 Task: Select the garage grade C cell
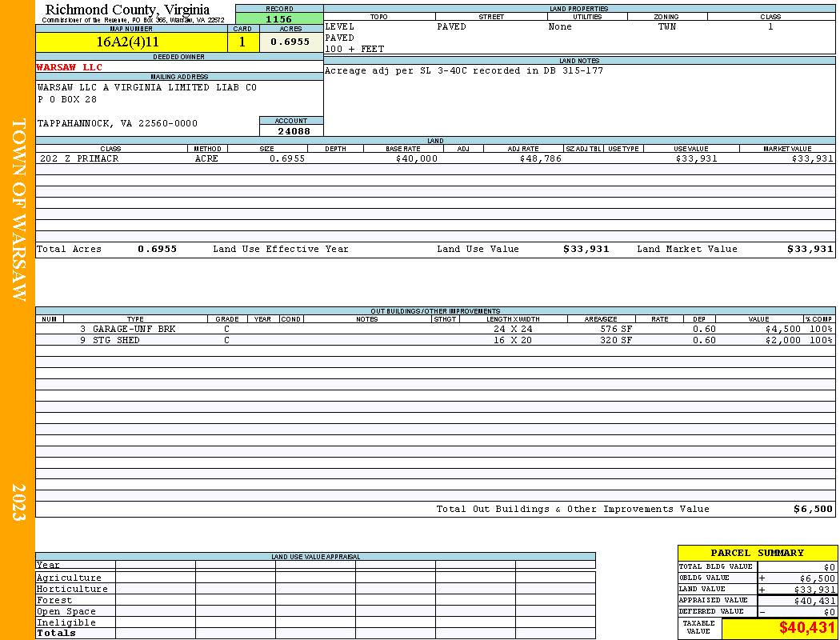coord(226,329)
